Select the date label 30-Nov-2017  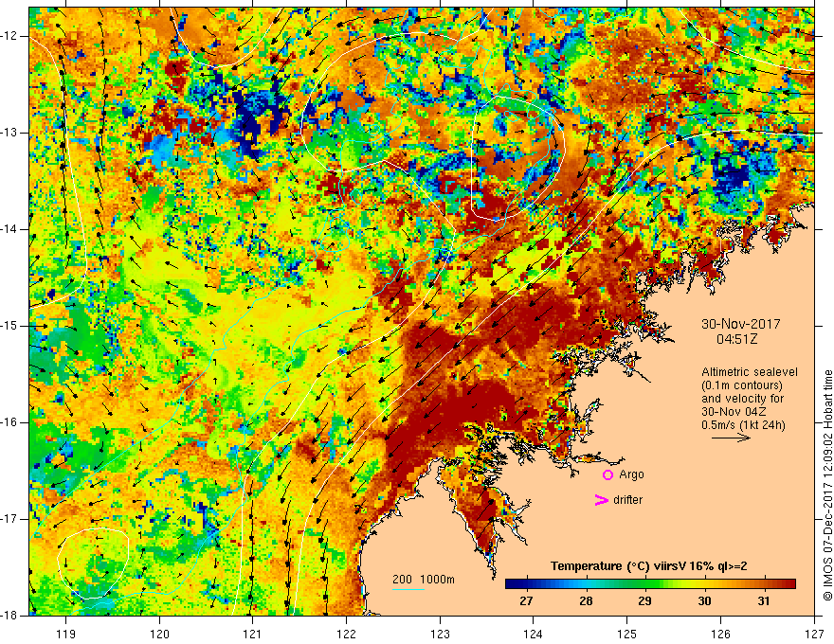(741, 324)
